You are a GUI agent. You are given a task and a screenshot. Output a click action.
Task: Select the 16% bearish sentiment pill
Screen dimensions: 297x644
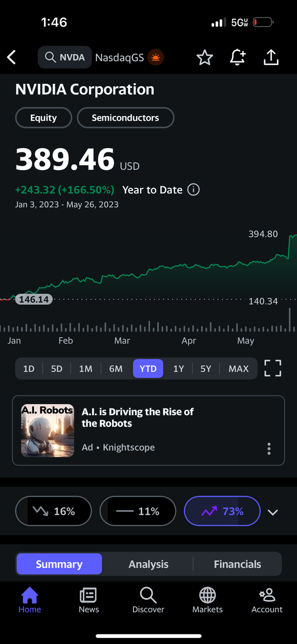pos(54,511)
